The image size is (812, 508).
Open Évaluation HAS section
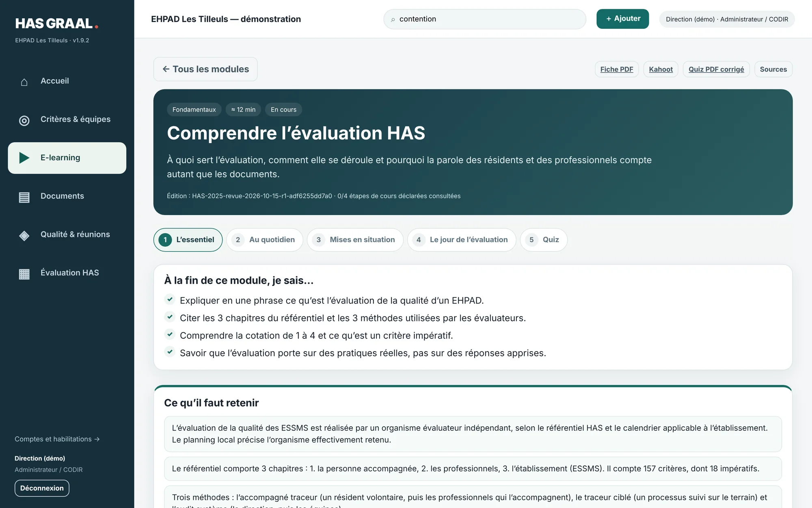pos(67,273)
